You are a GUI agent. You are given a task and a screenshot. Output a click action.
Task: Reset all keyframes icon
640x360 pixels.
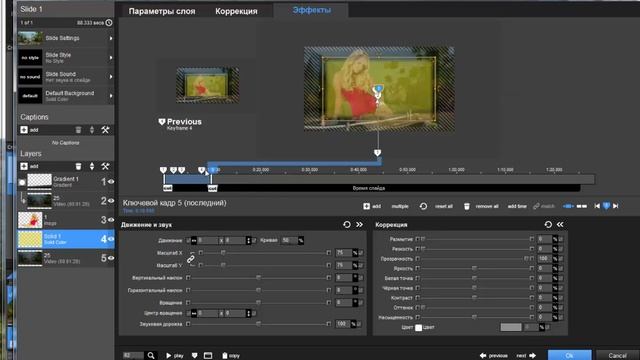pyautogui.click(x=423, y=206)
